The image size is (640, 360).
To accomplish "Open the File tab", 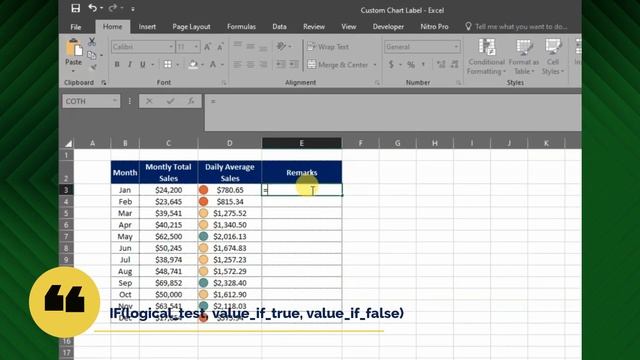I will click(x=76, y=27).
